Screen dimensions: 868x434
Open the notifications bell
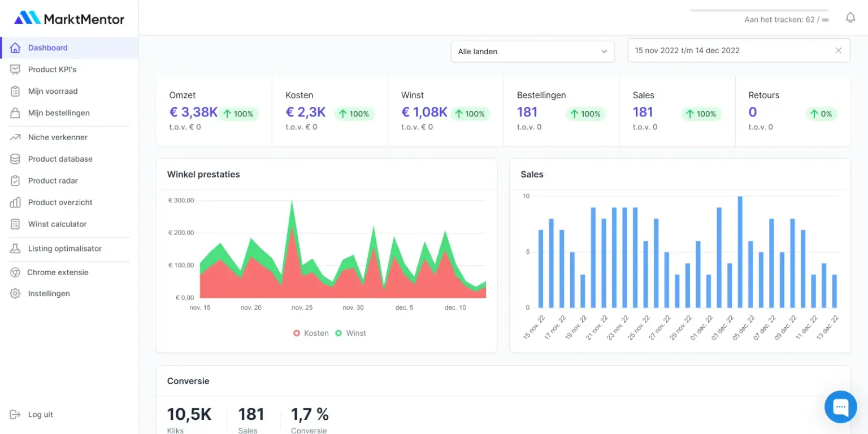[x=850, y=18]
